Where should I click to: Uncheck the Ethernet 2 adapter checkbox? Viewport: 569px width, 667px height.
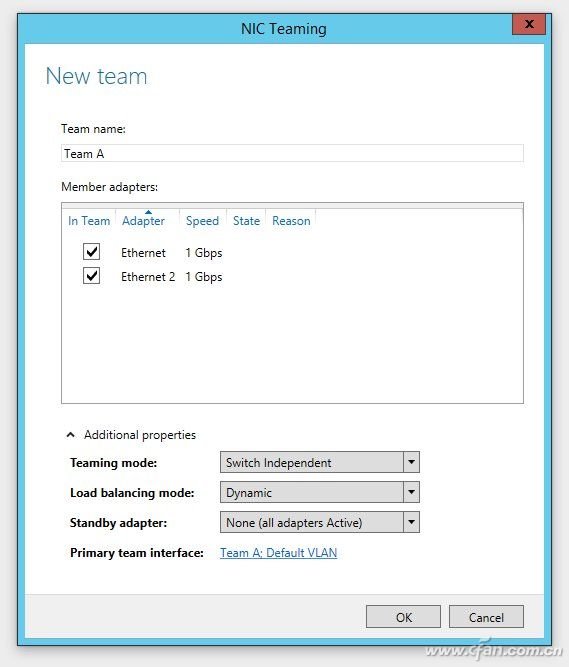(x=91, y=276)
